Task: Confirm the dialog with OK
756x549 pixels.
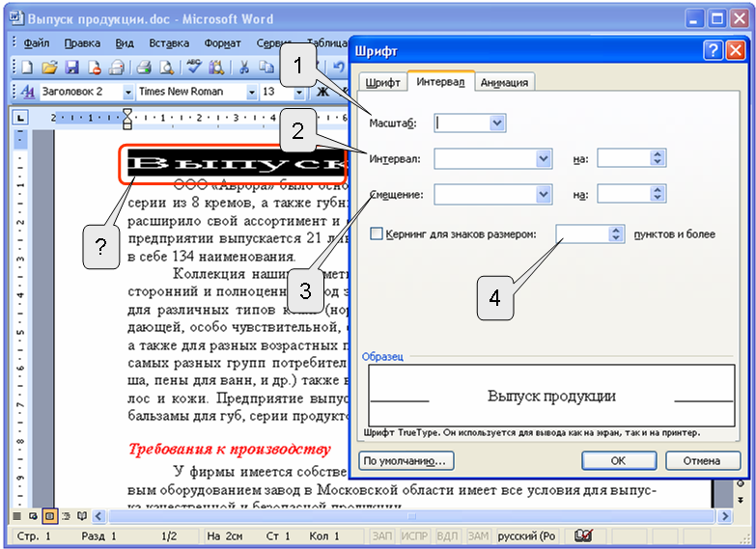Action: (619, 461)
